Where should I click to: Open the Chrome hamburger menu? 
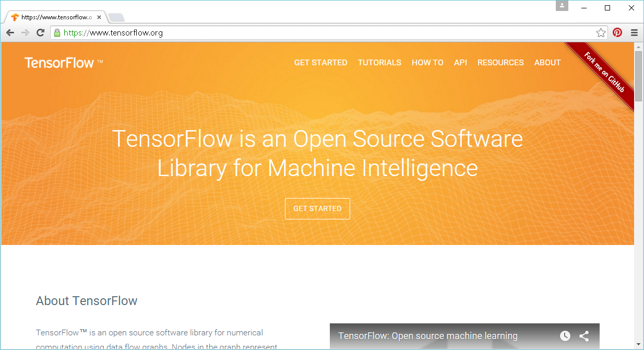tap(634, 32)
